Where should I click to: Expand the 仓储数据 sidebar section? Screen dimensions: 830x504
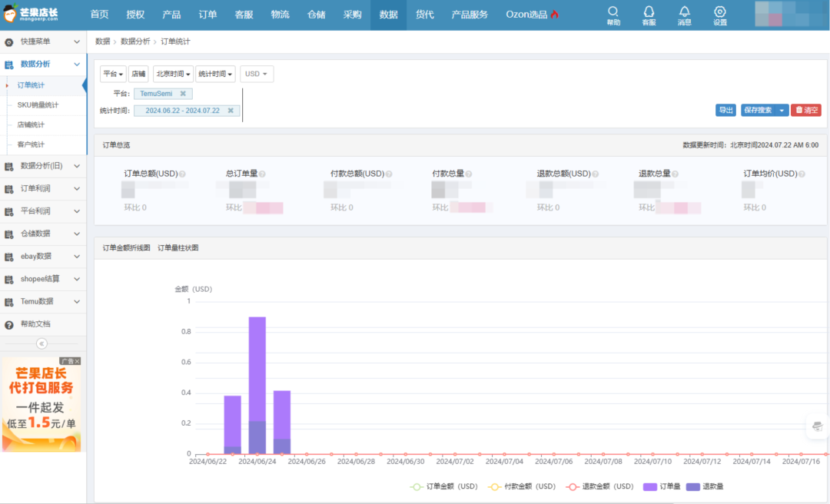(x=77, y=234)
